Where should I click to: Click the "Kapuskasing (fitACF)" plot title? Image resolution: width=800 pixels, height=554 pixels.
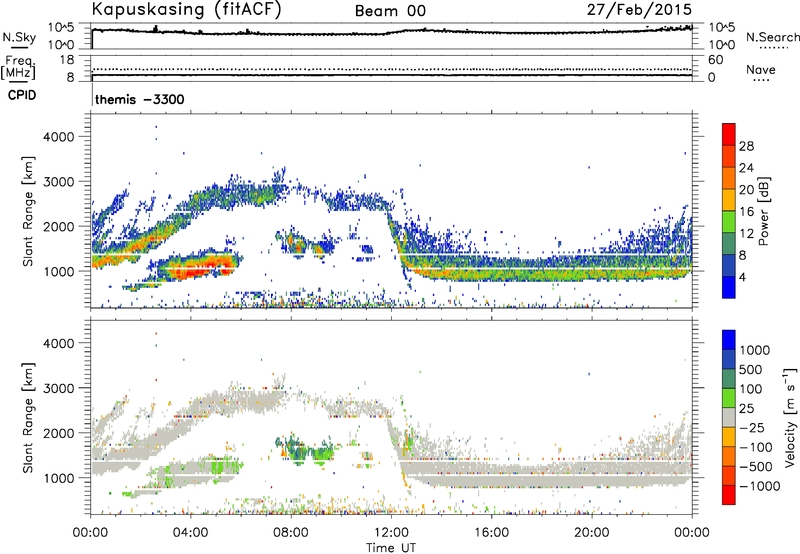tap(186, 9)
